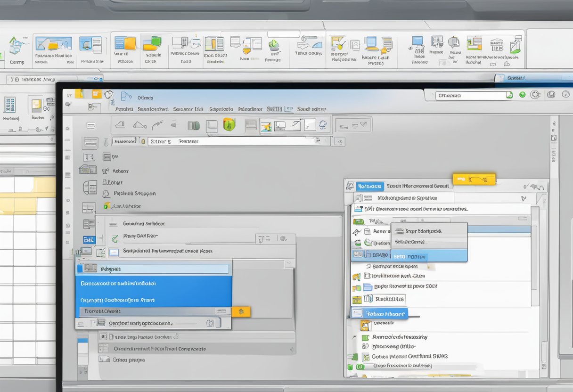Click the green and orange box icon in toolbar
The image size is (573, 392).
pyautogui.click(x=229, y=125)
